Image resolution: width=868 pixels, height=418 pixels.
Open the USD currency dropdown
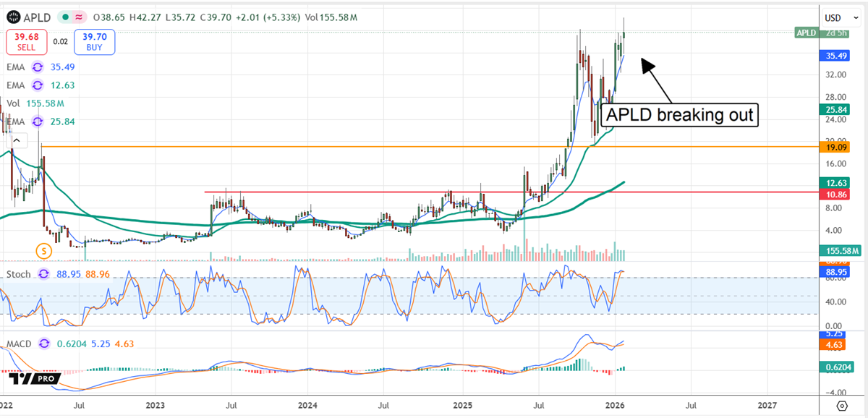[841, 17]
